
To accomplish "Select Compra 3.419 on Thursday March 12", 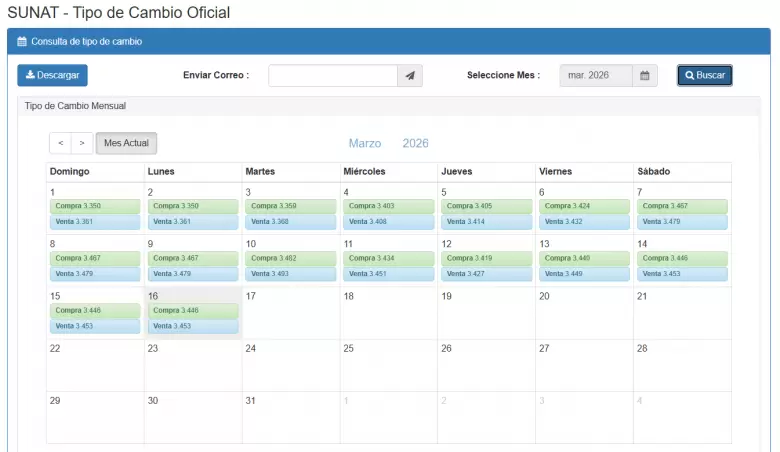I will 486,258.
